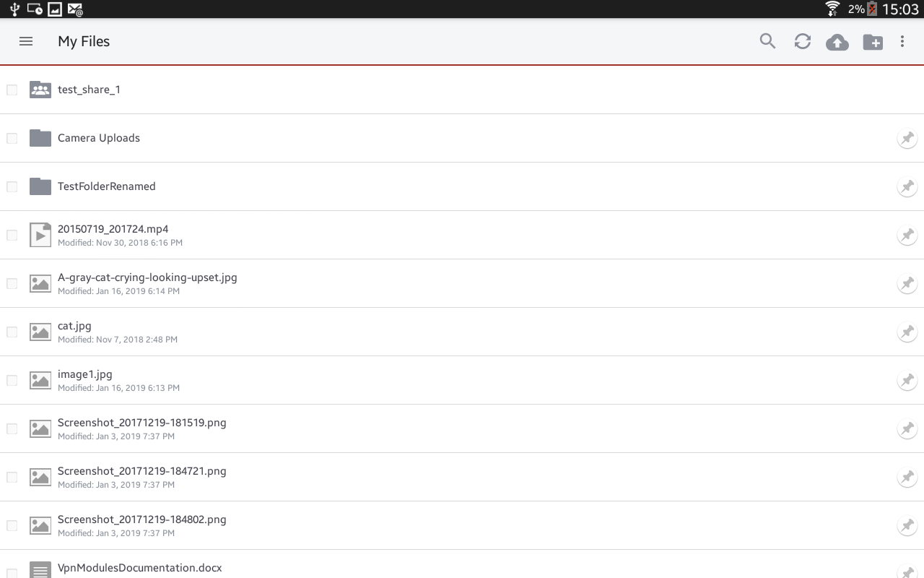Viewport: 924px width, 578px height.
Task: Check Screenshot_20171219-184721.png checkbox
Action: (x=12, y=477)
